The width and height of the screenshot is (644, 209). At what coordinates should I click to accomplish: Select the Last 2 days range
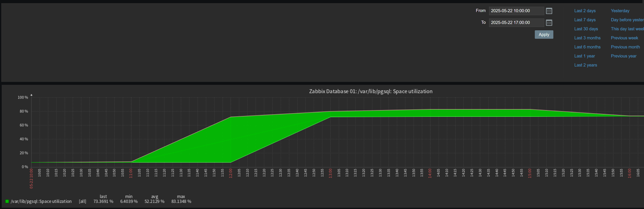[585, 11]
